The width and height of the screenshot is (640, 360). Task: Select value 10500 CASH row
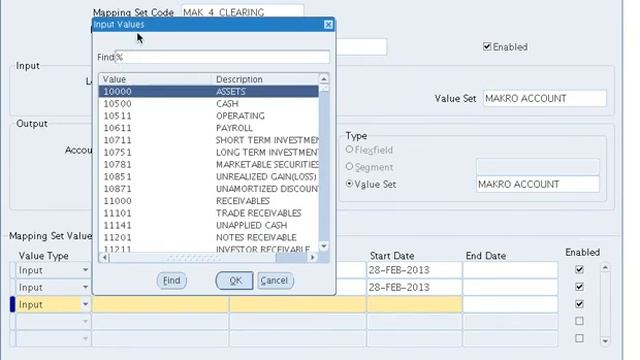[x=208, y=104]
